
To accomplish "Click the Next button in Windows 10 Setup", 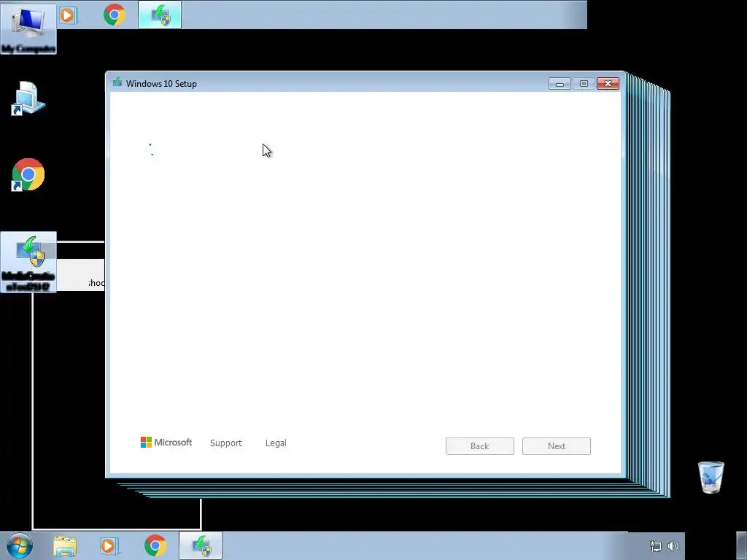I will (556, 446).
